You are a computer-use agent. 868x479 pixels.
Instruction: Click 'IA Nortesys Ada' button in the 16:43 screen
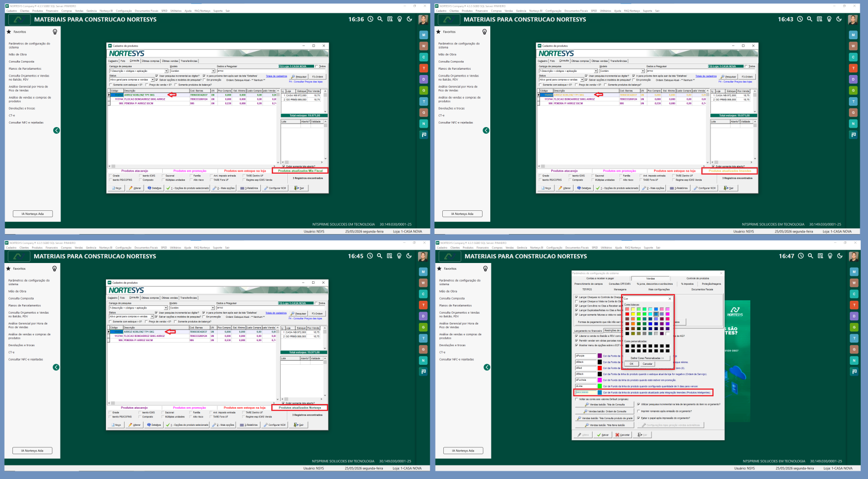tap(462, 214)
